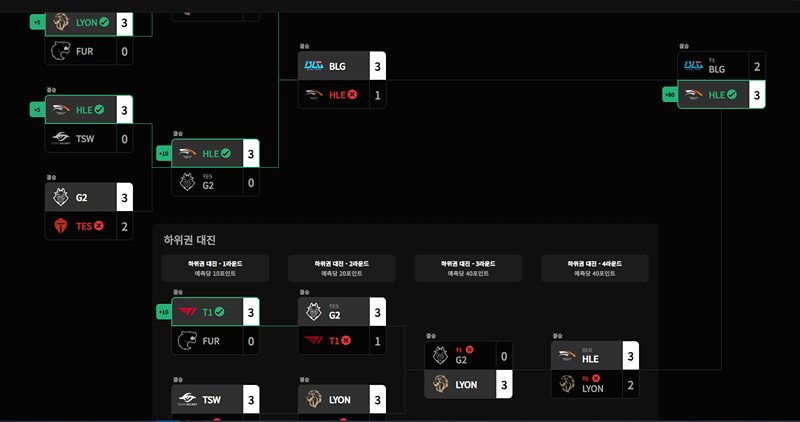The height and width of the screenshot is (422, 800).
Task: Click the green checkmark next to LYON at the top left
Action: point(104,22)
